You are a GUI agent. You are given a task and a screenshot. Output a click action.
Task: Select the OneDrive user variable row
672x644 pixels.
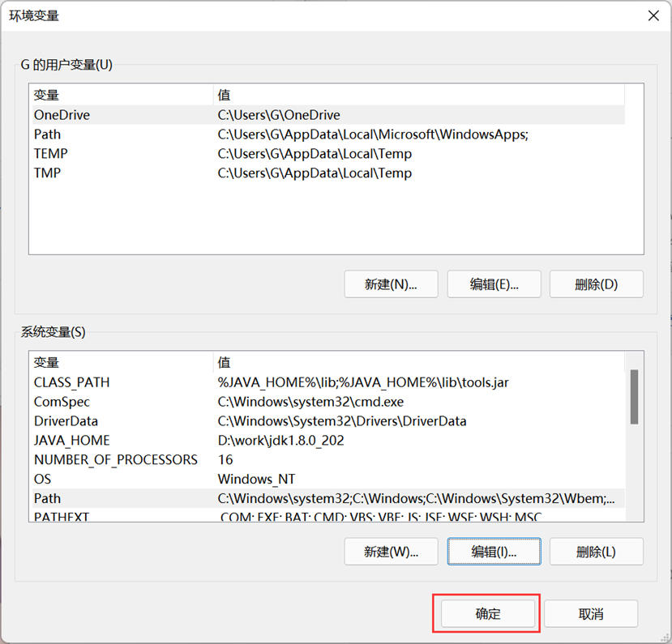[328, 115]
